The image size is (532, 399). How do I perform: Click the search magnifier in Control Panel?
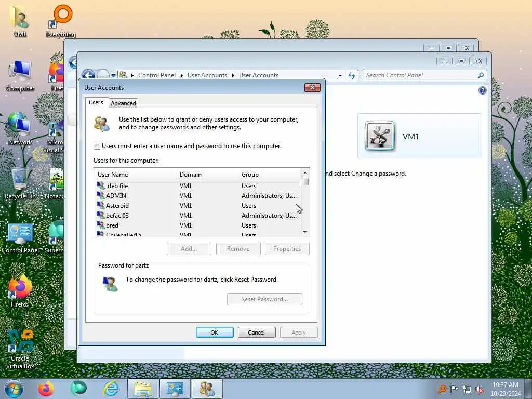pyautogui.click(x=481, y=75)
